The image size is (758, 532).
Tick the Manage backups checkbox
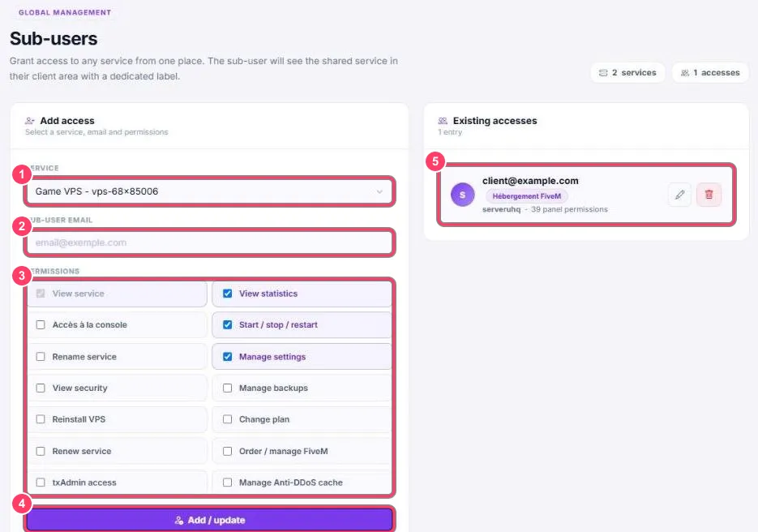coord(227,388)
